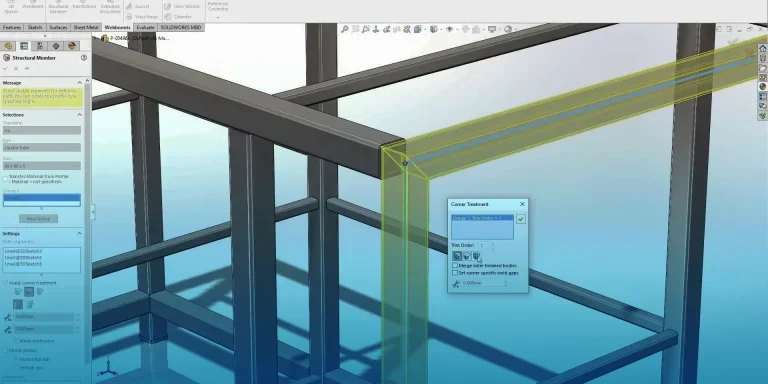Click the New Group button
This screenshot has height=384, width=768.
[38, 218]
